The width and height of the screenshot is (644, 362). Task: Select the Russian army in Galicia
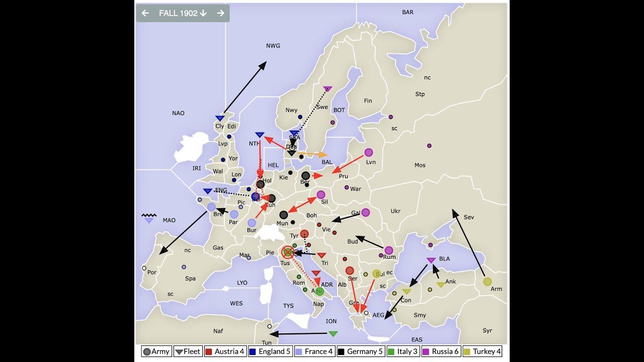(366, 212)
